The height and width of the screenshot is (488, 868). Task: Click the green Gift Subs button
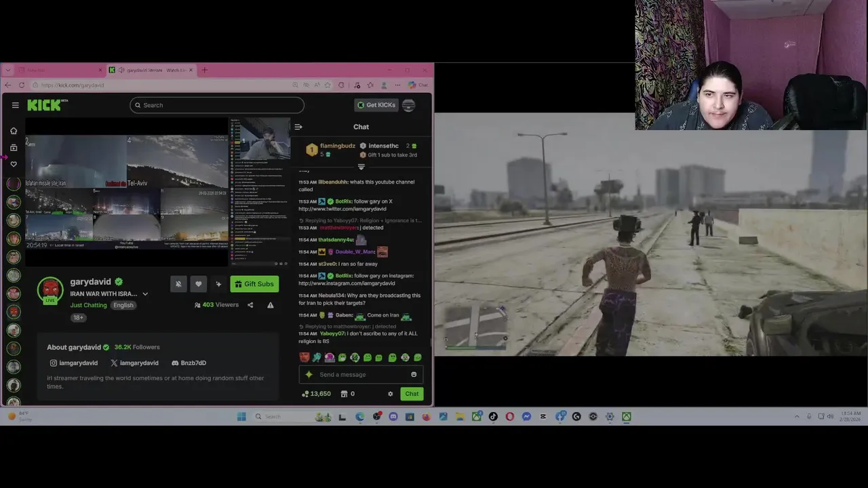coord(254,284)
